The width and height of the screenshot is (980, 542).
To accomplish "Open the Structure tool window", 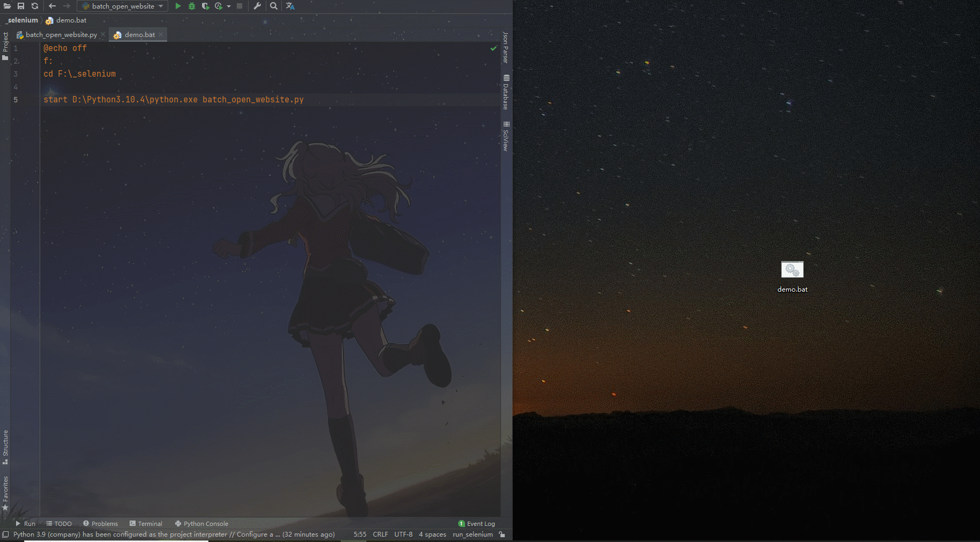I will point(5,447).
